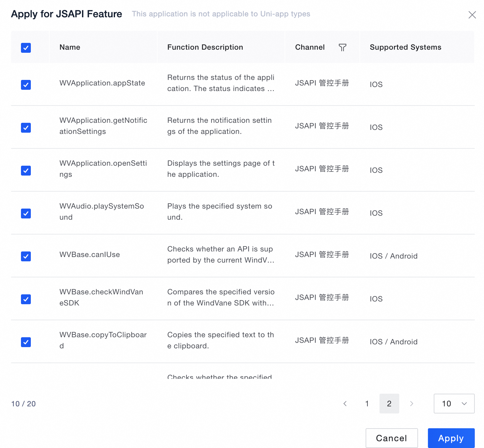Viewport: 484px width, 448px height.
Task: Uncheck the WVAudio.playSystemSound checkbox
Action: (26, 213)
